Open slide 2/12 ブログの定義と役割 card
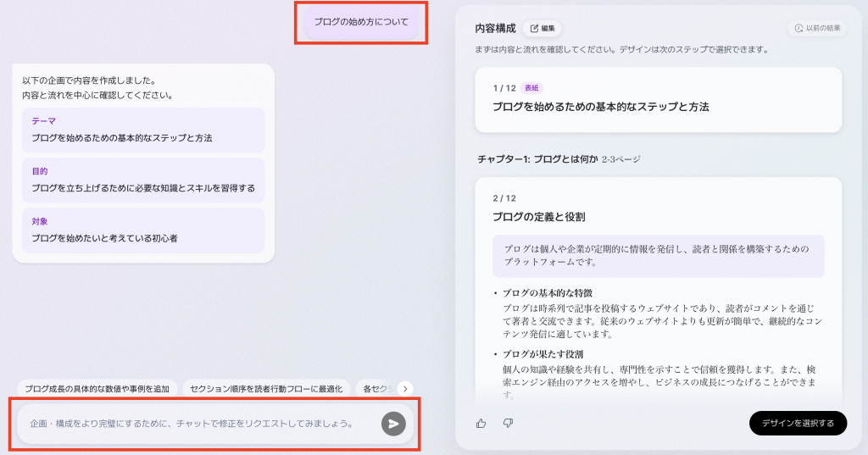868x455 pixels. click(x=658, y=288)
